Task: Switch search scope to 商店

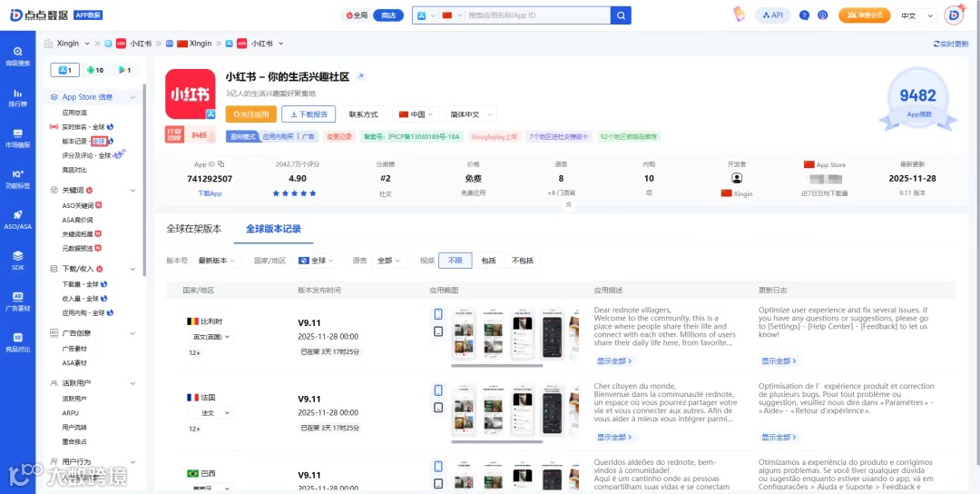Action: pyautogui.click(x=388, y=15)
